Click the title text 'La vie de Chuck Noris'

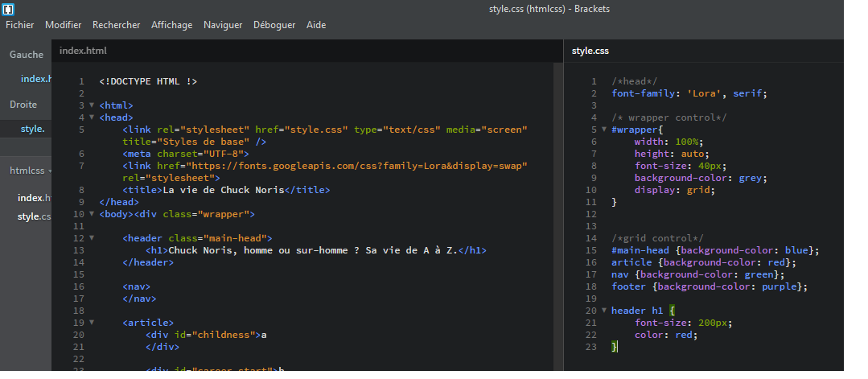click(223, 190)
